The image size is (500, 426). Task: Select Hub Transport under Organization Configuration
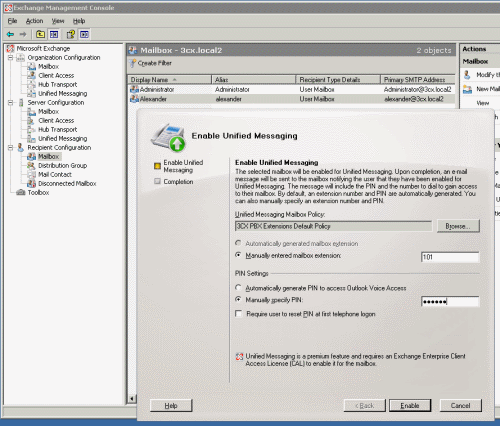point(57,85)
